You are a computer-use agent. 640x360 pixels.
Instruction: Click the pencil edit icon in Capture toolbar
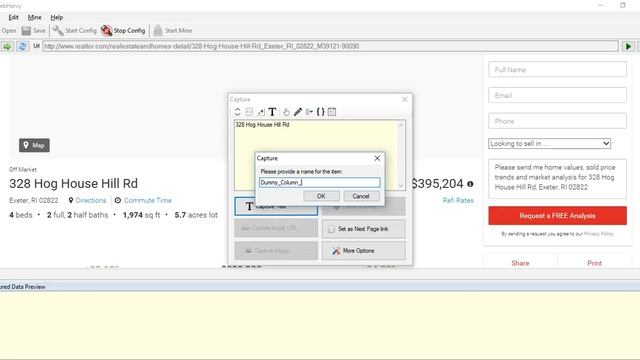(x=298, y=112)
